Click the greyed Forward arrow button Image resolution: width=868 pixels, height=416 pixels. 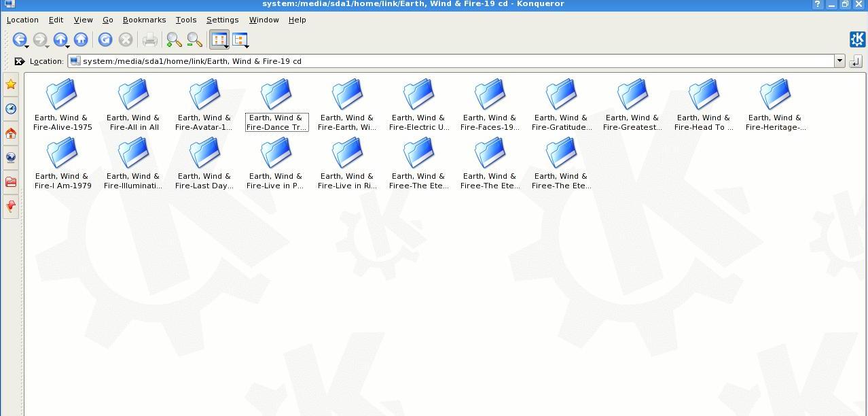[39, 39]
